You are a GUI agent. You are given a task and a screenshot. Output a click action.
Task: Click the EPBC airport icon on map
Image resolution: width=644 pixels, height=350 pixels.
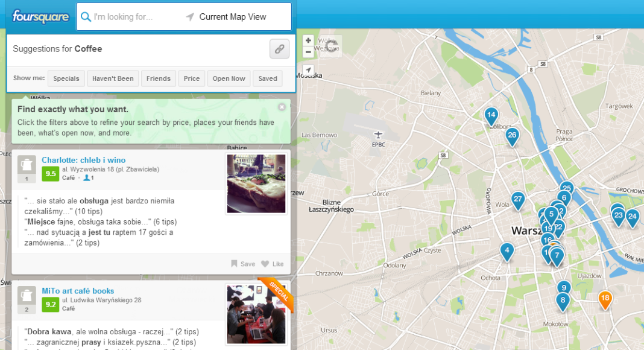pos(378,135)
